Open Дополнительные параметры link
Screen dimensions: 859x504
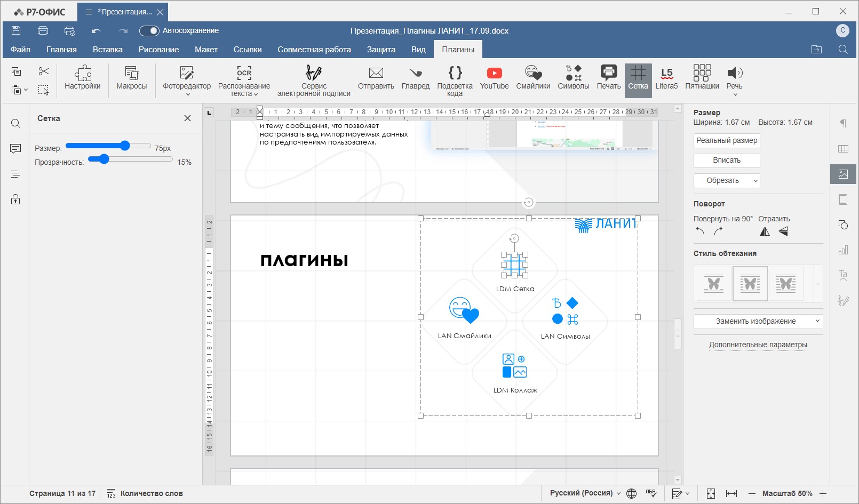pos(758,345)
